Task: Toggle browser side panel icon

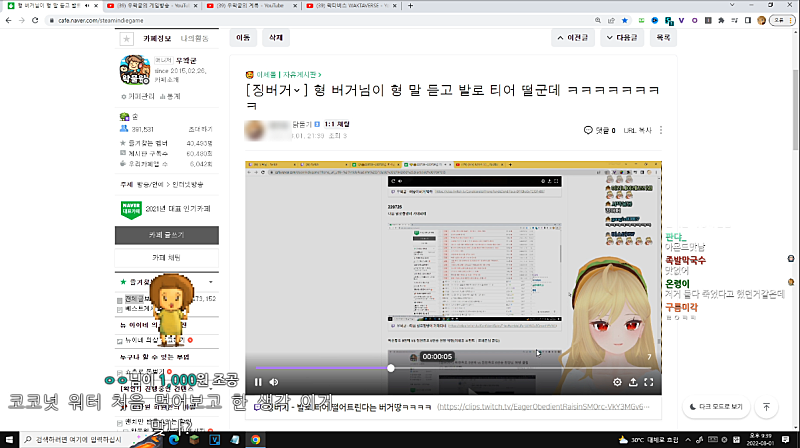Action: coord(747,20)
